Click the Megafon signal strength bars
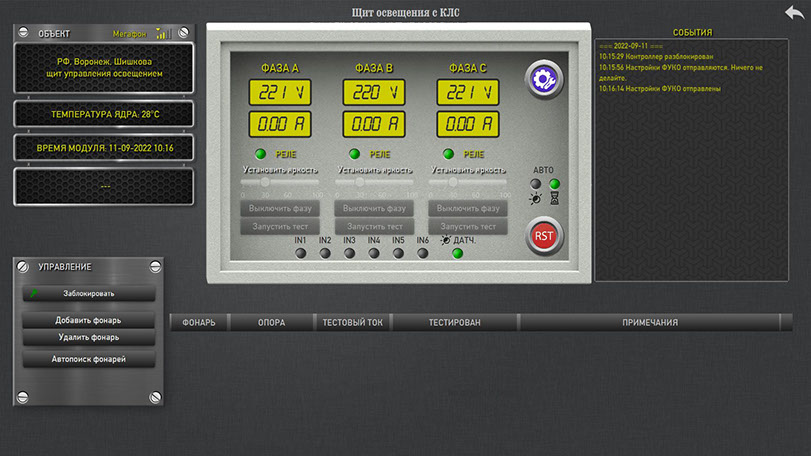The image size is (811, 456). (163, 33)
